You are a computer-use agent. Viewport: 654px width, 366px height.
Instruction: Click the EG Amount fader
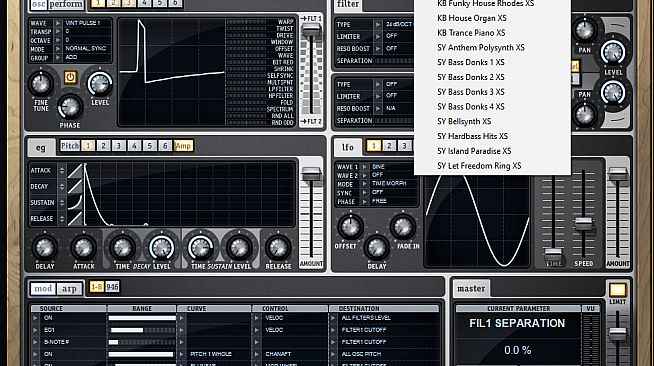click(311, 174)
